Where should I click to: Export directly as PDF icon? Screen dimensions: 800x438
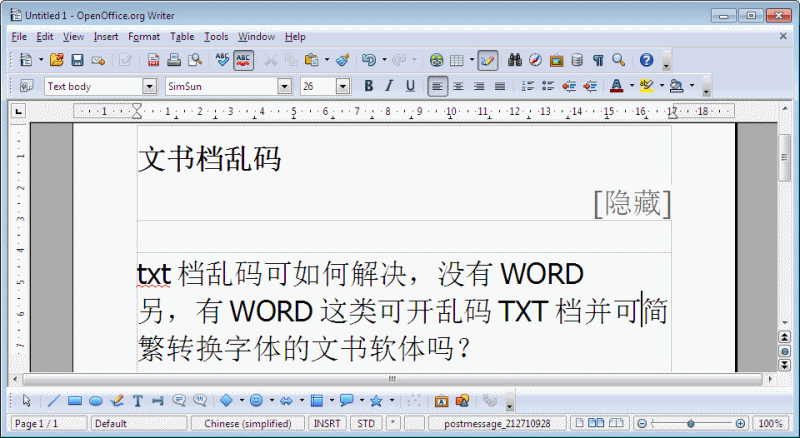(153, 60)
